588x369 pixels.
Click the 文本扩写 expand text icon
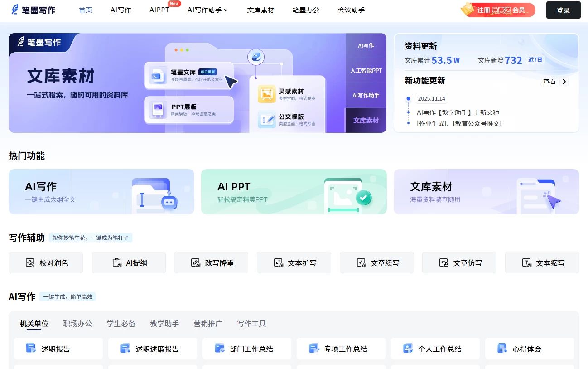279,262
